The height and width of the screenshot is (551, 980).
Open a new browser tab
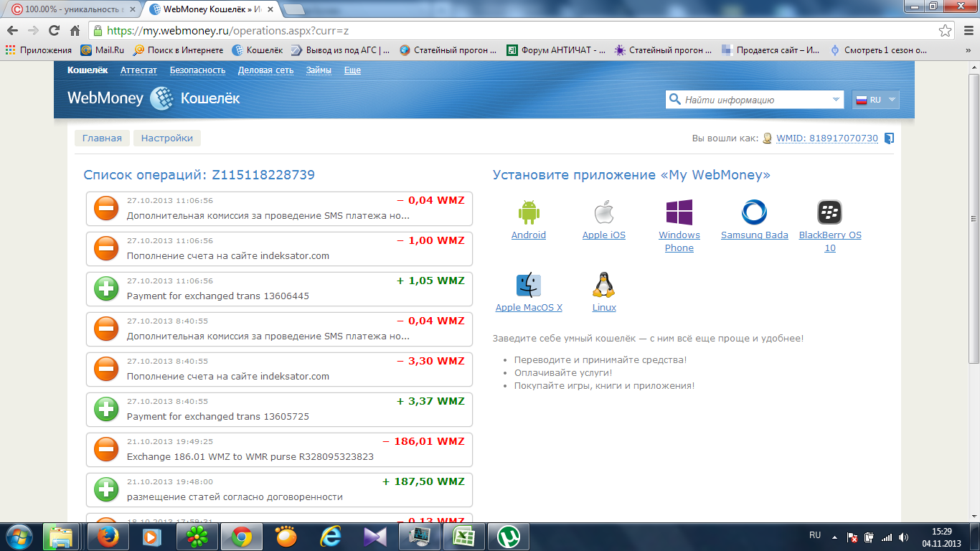click(x=293, y=9)
